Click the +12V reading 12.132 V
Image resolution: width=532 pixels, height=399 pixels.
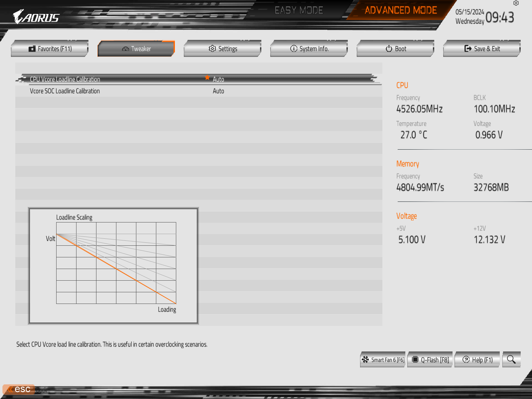[489, 240]
